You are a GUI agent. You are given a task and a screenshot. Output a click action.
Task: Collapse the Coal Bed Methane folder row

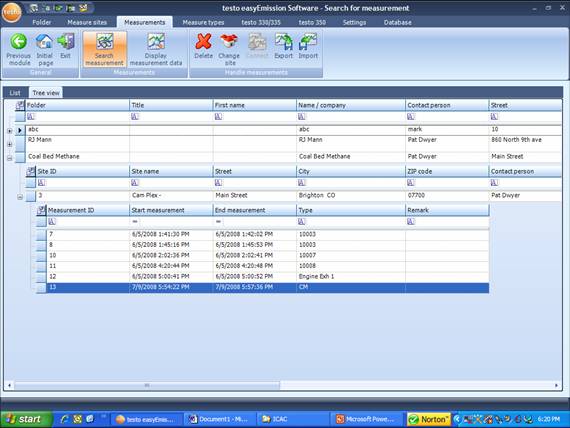(9, 158)
